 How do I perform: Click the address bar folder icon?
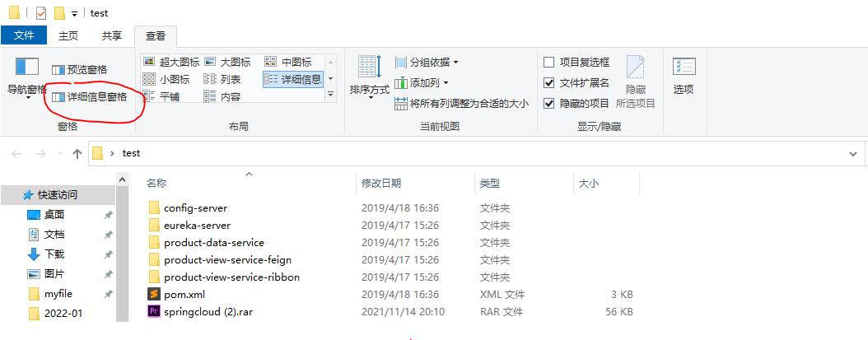98,153
